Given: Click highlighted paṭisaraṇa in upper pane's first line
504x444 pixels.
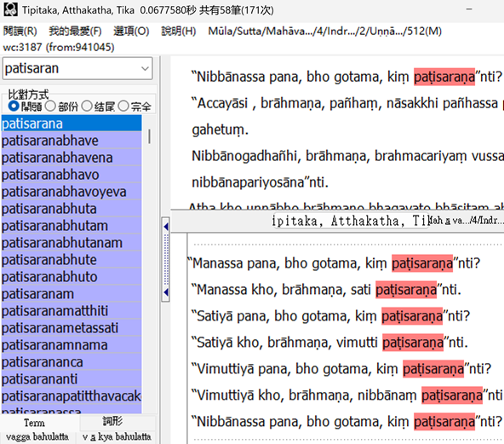Looking at the screenshot, I should [444, 77].
